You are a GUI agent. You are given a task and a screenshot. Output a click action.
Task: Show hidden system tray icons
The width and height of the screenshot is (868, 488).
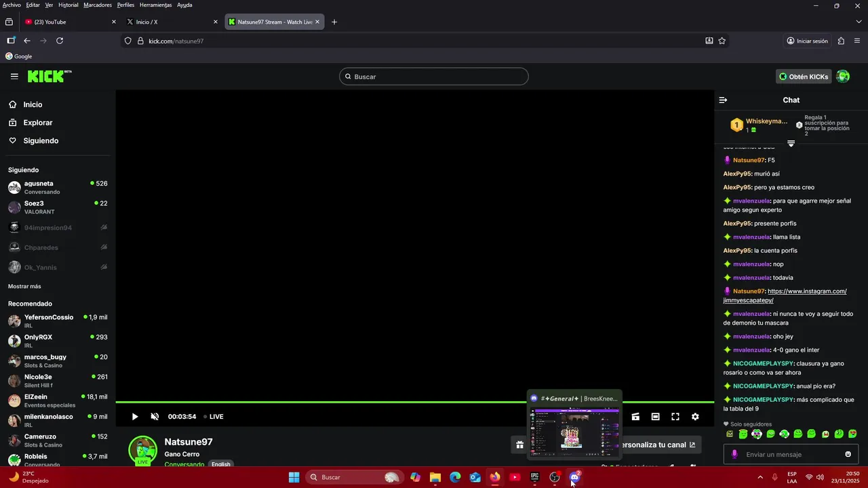tap(759, 477)
